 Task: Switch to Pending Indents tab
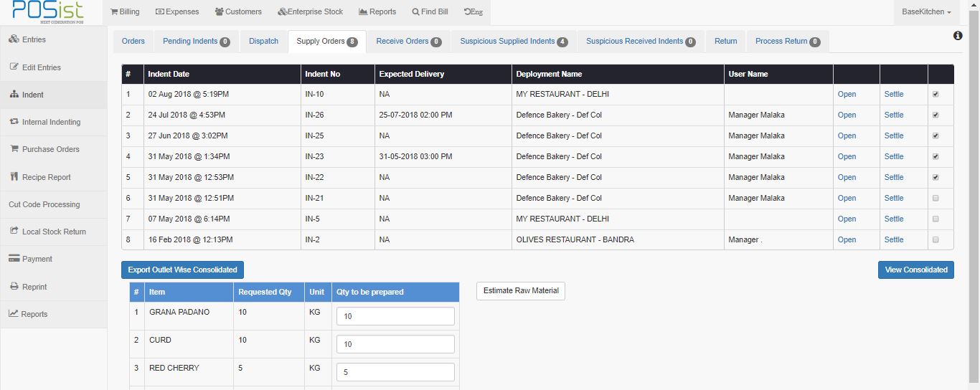pyautogui.click(x=196, y=41)
